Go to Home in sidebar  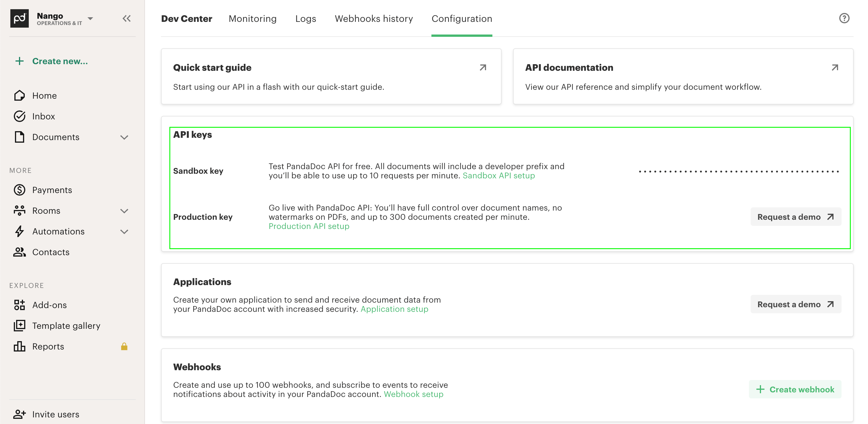point(44,96)
